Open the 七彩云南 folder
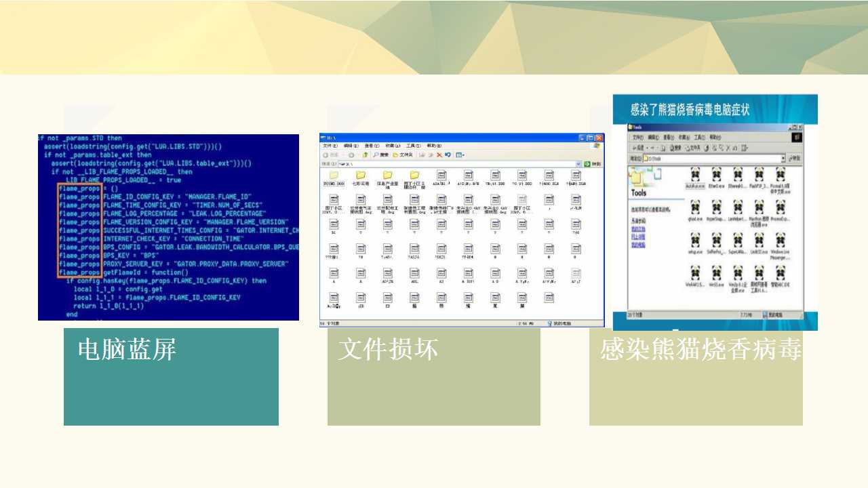The image size is (868, 488). (x=360, y=178)
